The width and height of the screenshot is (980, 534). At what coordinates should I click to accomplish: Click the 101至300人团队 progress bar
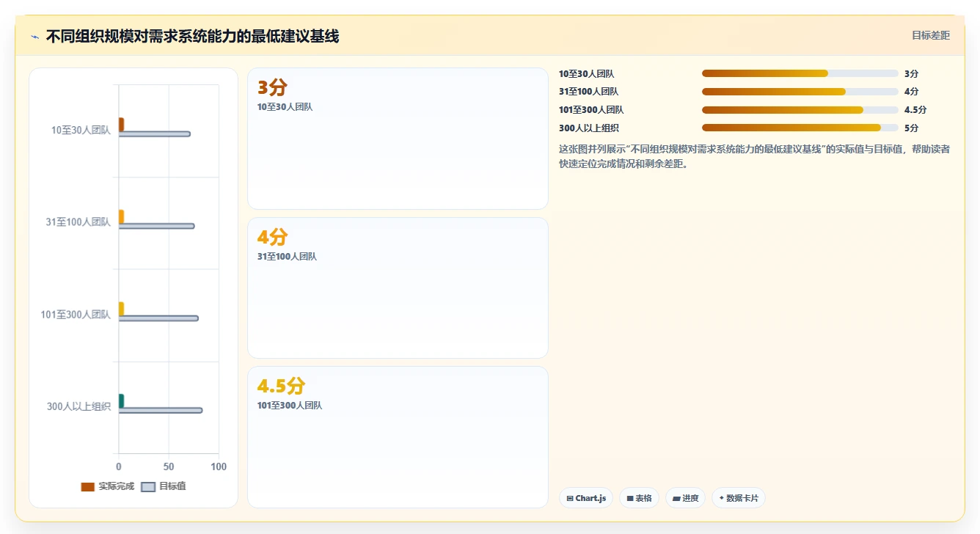(800, 110)
